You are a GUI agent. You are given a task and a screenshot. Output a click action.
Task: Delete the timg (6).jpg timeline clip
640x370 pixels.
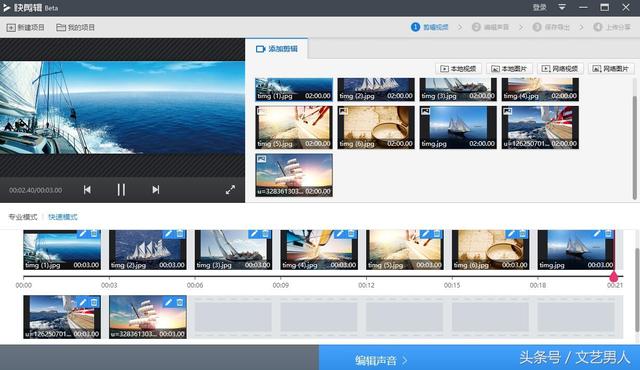(523, 234)
